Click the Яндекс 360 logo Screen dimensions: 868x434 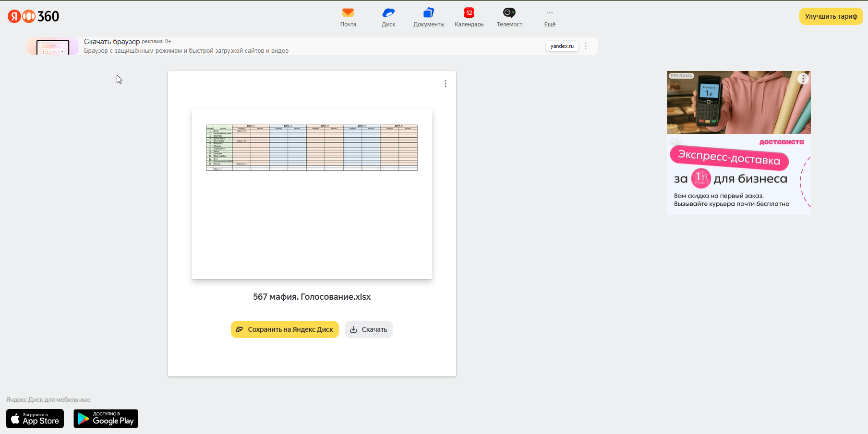pyautogui.click(x=34, y=16)
